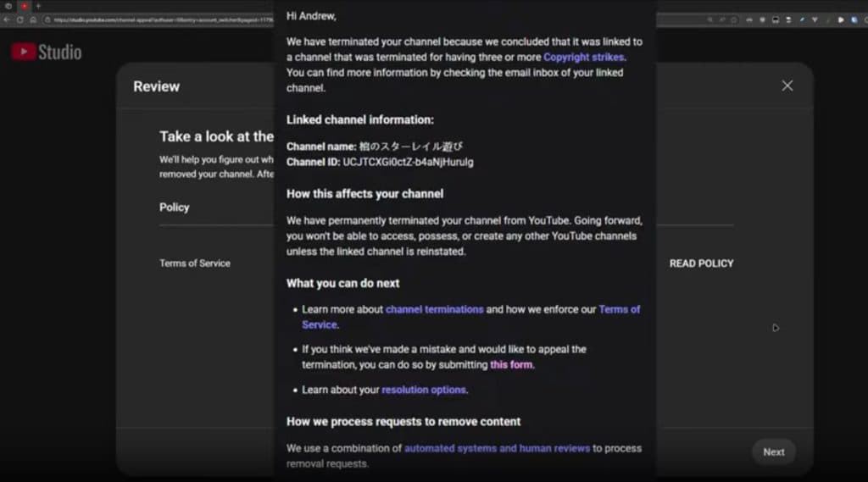Select the Terms of Service policy row
This screenshot has width=868, height=482.
pos(195,263)
